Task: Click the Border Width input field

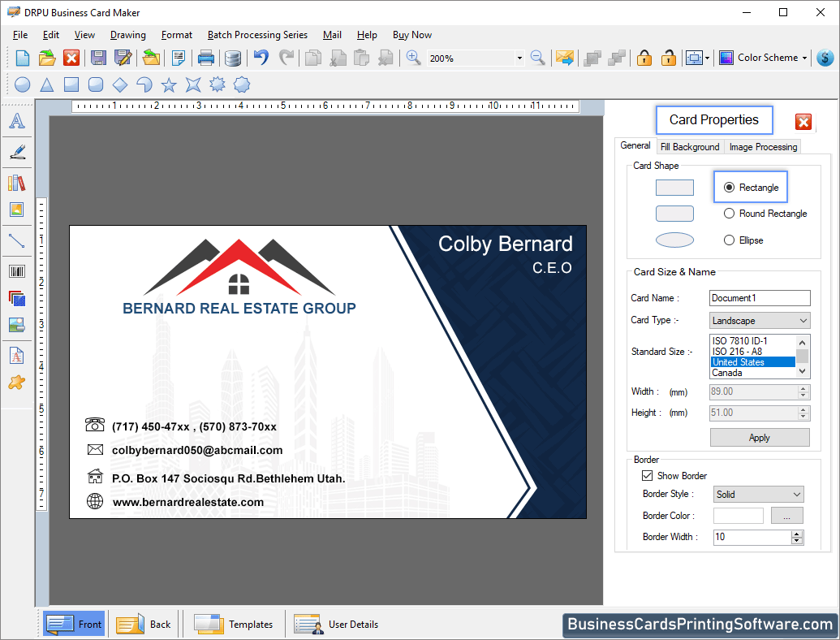Action: click(x=752, y=537)
